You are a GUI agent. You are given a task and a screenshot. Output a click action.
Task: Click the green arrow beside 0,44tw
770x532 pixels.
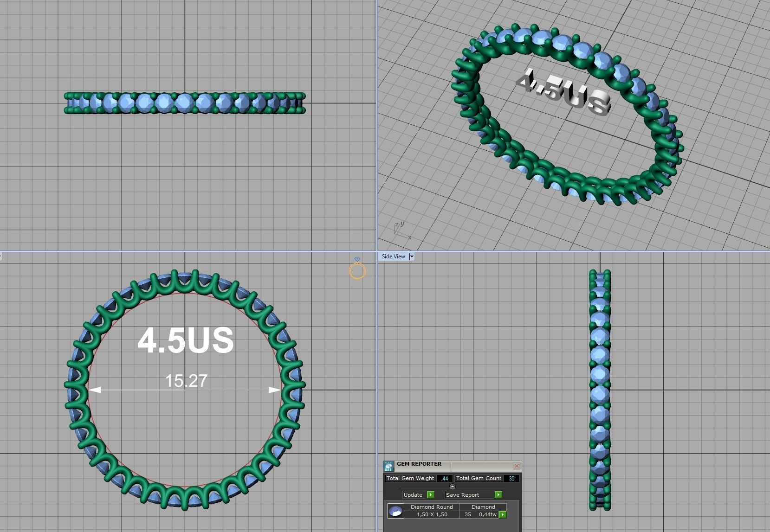point(502,515)
